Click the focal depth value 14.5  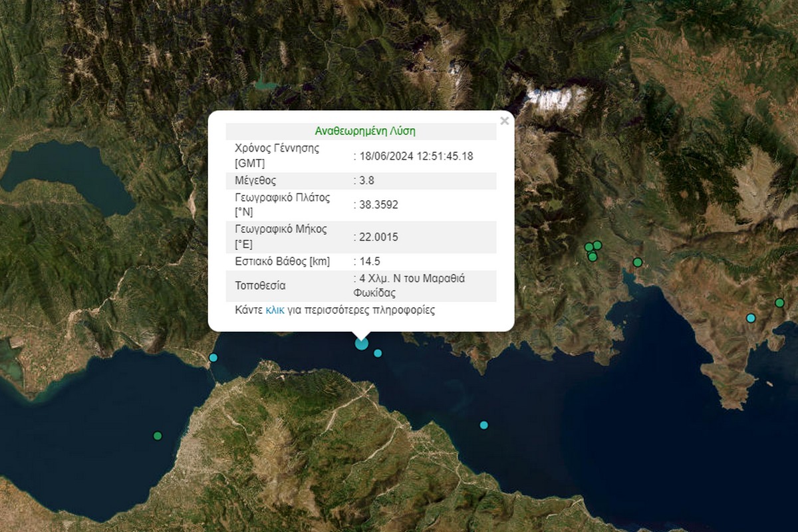(369, 261)
